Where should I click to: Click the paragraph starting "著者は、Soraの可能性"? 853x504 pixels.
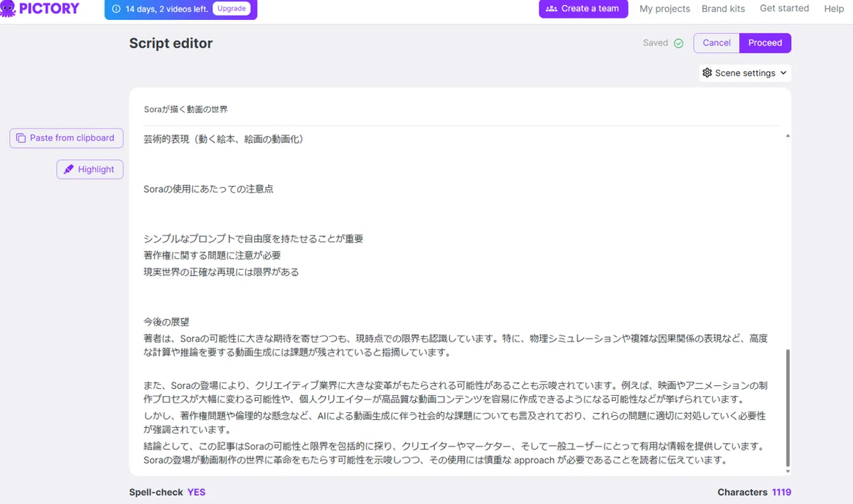pos(456,345)
